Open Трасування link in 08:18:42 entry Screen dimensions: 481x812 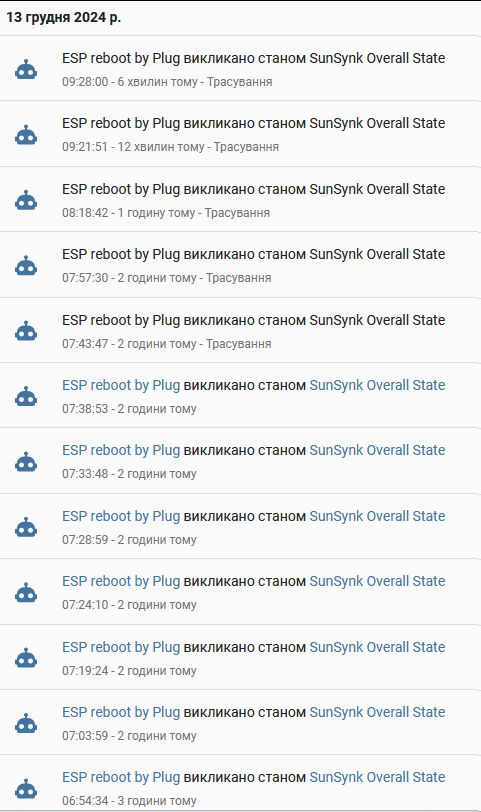[237, 213]
